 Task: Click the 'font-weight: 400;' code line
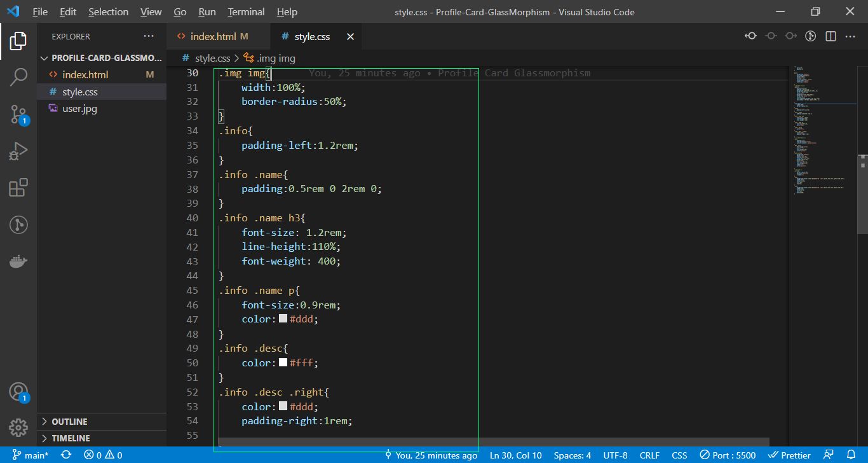[291, 261]
